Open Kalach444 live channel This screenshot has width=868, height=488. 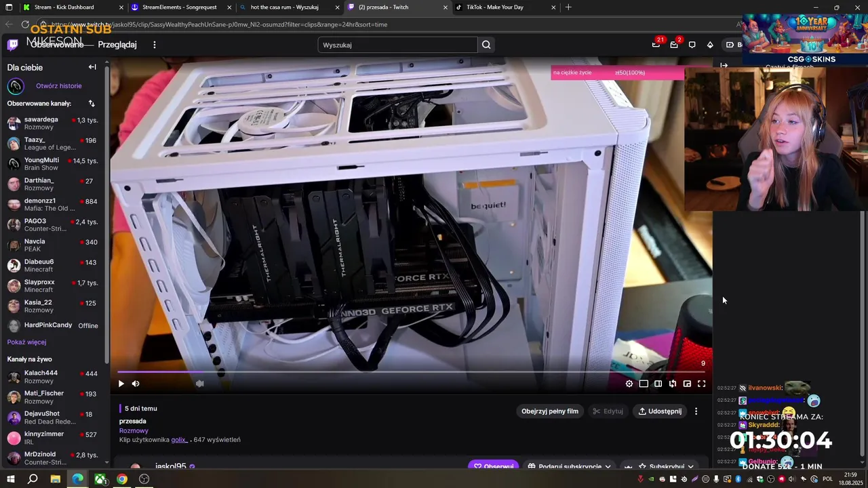click(x=54, y=377)
